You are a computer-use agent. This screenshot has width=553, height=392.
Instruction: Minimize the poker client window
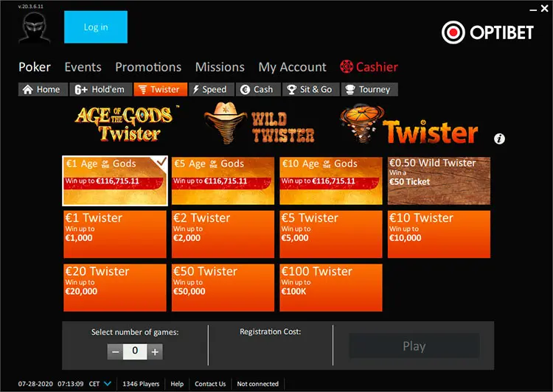pyautogui.click(x=533, y=10)
